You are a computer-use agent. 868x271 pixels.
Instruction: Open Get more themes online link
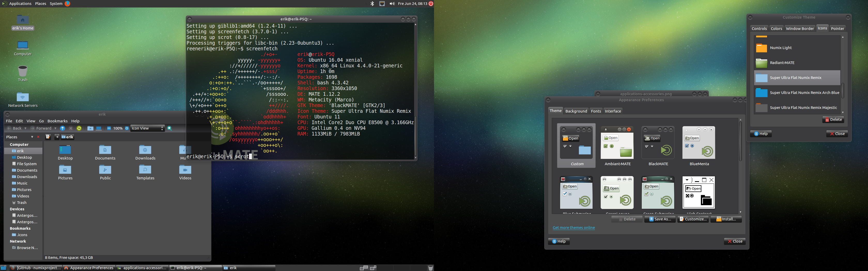(574, 228)
